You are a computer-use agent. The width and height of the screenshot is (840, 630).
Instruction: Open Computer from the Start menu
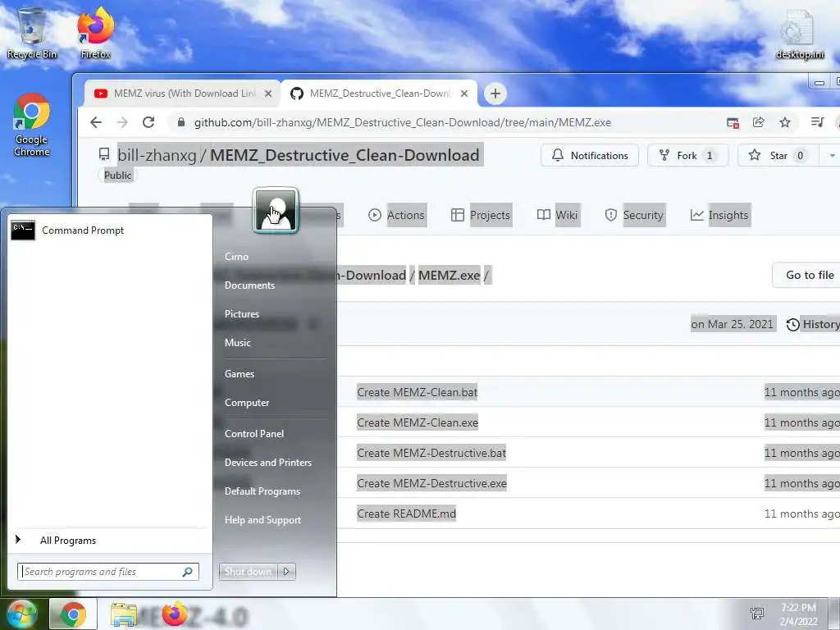point(246,403)
